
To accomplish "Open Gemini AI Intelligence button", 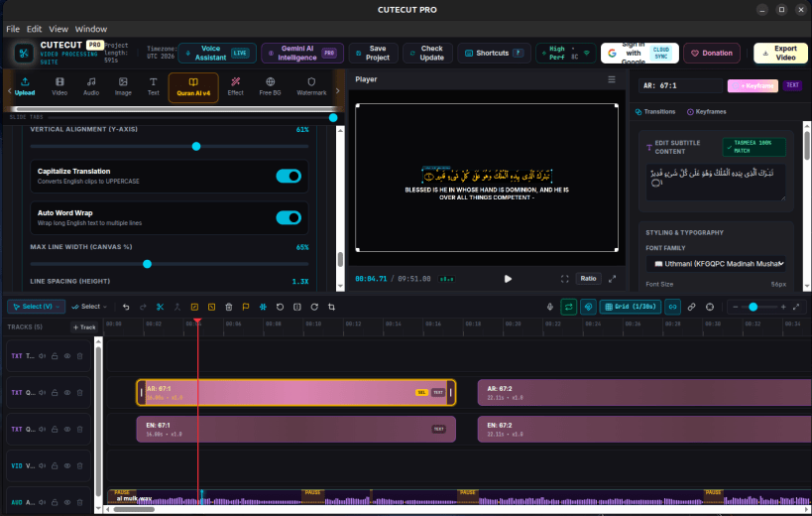I will click(x=302, y=53).
